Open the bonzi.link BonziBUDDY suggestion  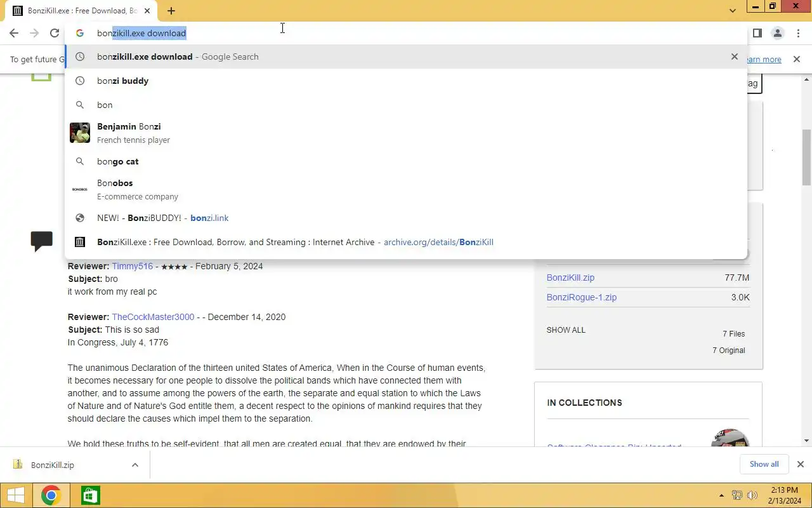pyautogui.click(x=406, y=218)
